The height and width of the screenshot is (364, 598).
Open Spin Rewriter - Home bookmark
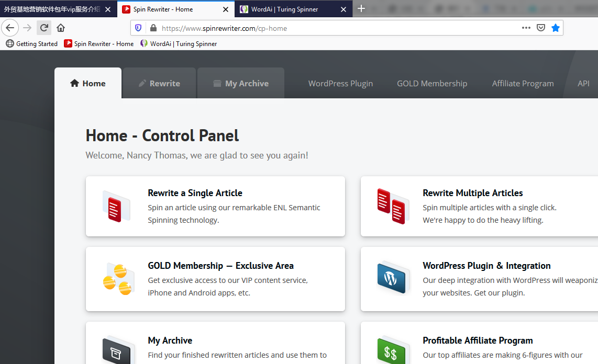[99, 44]
